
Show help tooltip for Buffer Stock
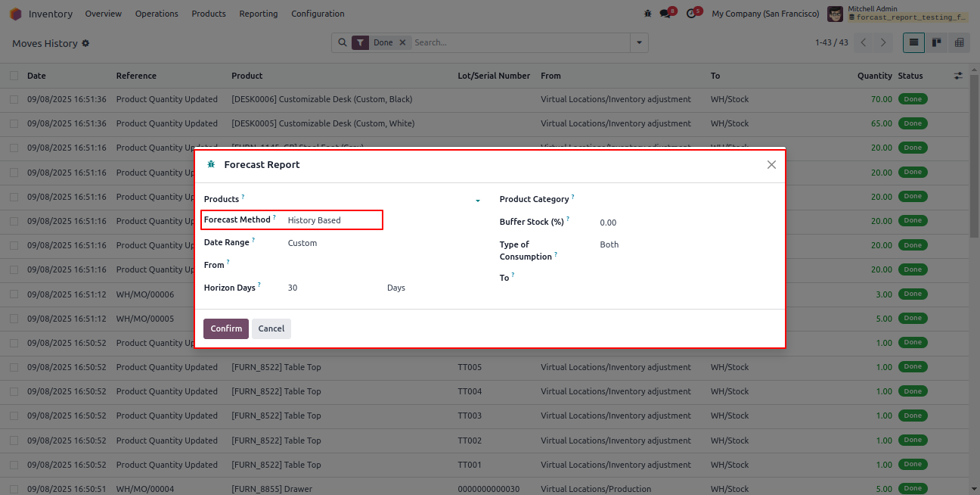(568, 219)
